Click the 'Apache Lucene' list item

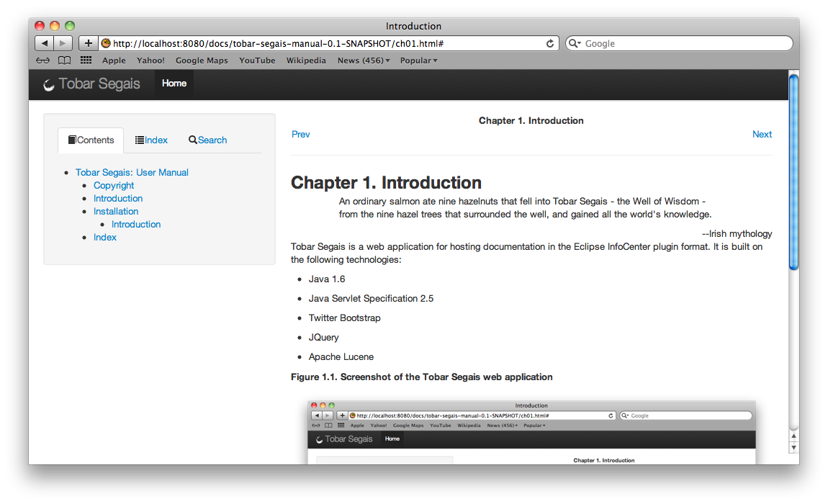pyautogui.click(x=341, y=356)
